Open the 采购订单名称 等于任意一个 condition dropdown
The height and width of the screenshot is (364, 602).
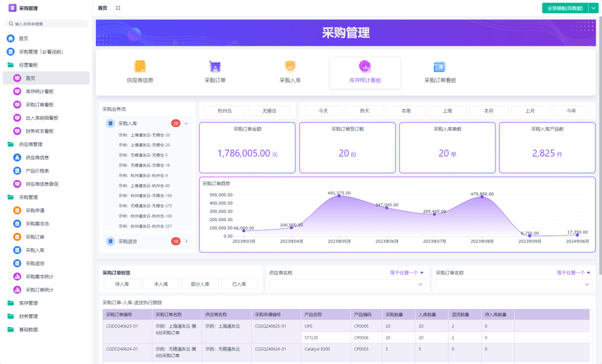pos(573,273)
